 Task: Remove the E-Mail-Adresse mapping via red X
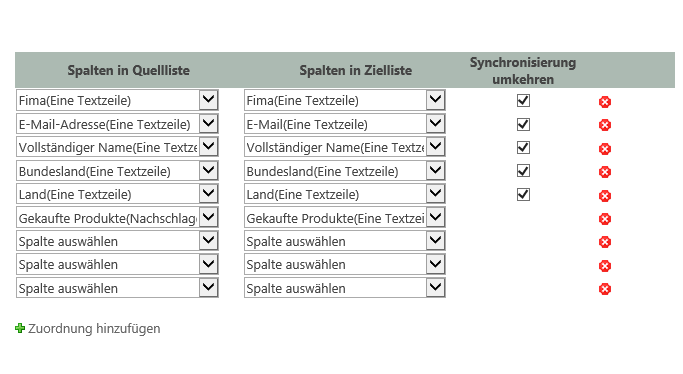point(605,125)
